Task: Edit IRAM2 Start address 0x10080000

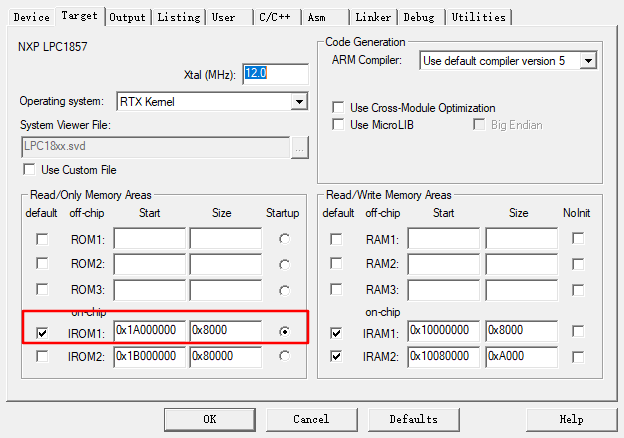Action: click(444, 357)
